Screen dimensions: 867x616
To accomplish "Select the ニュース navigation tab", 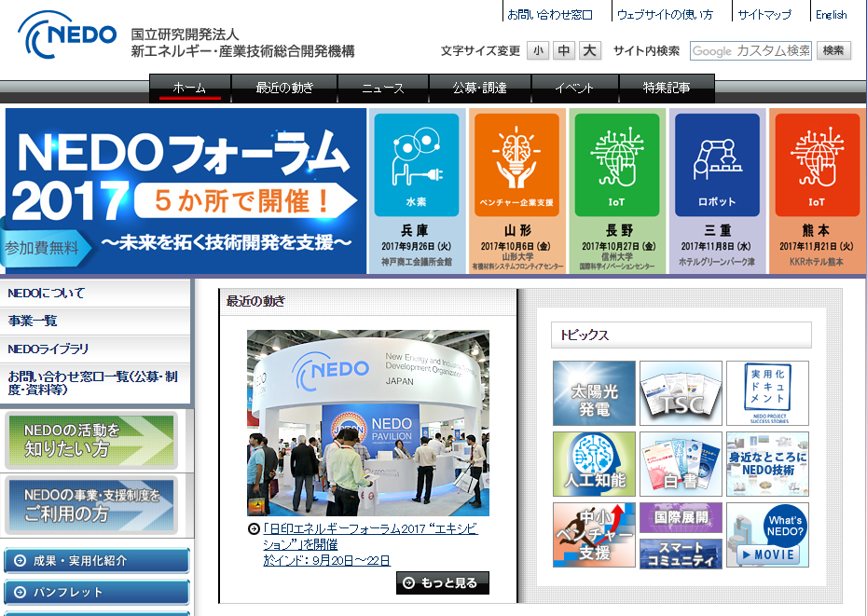I will click(x=382, y=89).
